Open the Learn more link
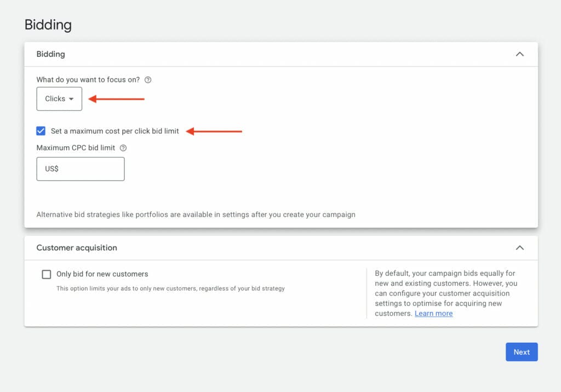Viewport: 561px width, 392px height. [x=434, y=313]
